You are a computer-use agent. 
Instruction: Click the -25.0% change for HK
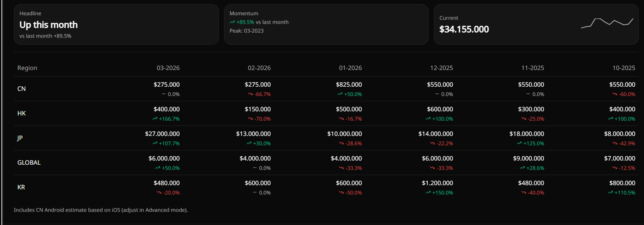536,119
